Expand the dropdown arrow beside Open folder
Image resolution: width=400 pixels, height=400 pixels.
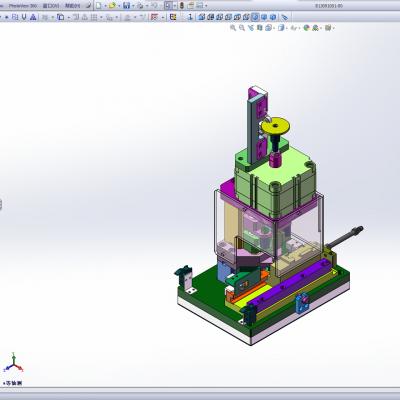point(119,6)
